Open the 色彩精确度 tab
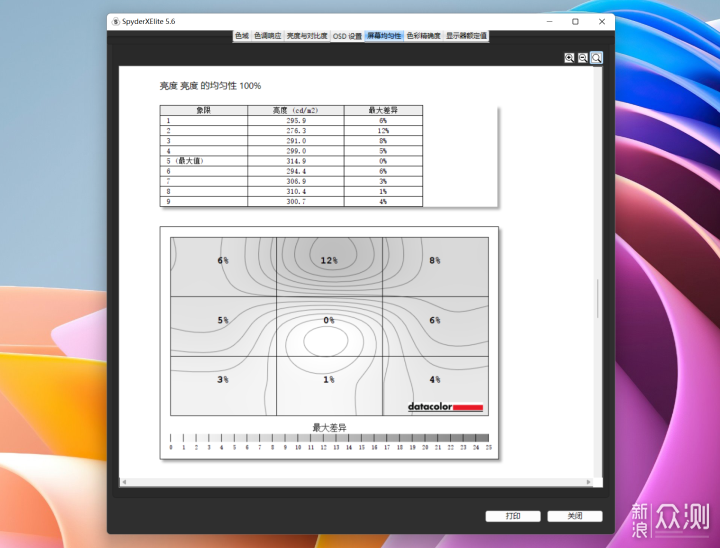The width and height of the screenshot is (720, 548). [424, 36]
